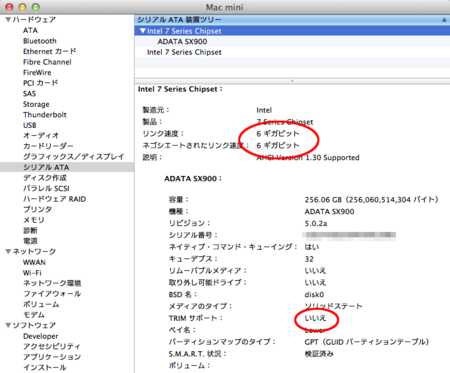The width and height of the screenshot is (450, 373).
Task: Select 診断 in the sidebar
Action: coord(30,230)
